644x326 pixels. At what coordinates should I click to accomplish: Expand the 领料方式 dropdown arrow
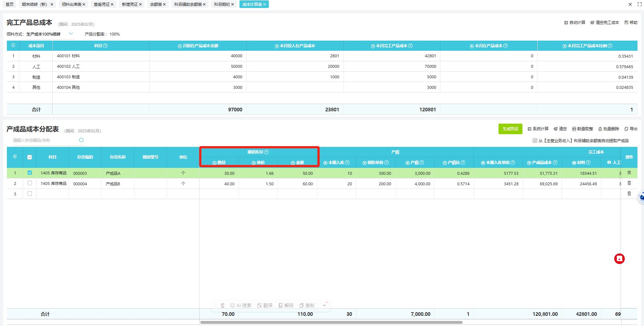click(x=71, y=34)
